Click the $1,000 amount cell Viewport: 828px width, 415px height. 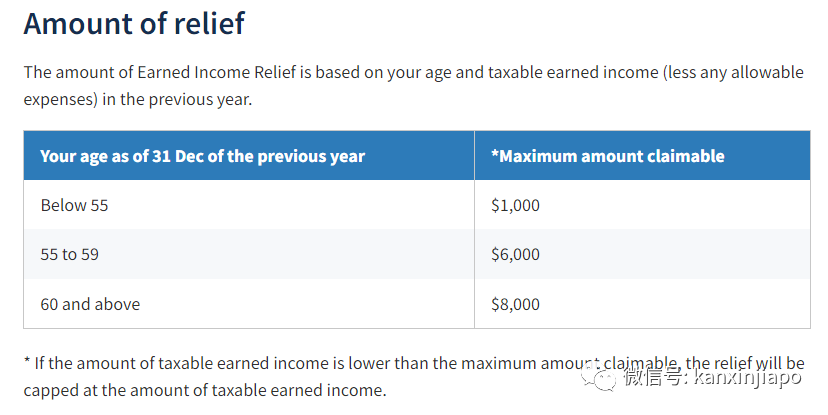point(642,205)
